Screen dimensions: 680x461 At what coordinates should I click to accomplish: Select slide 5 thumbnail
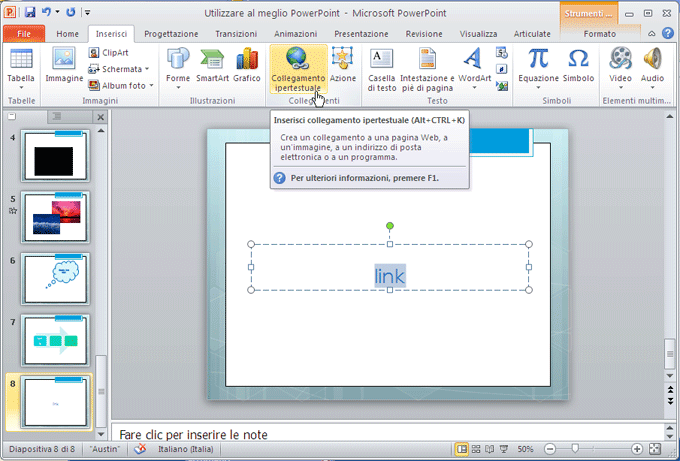56,217
